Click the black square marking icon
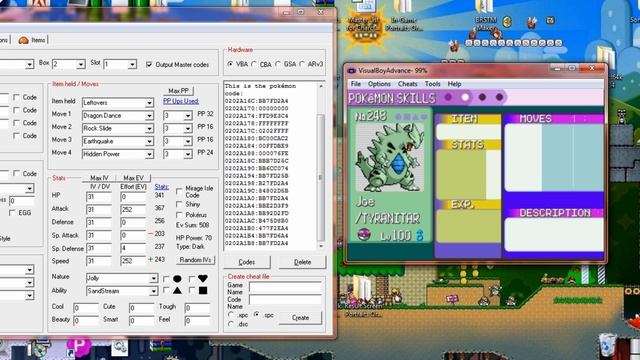640x360 pixels. point(203,291)
